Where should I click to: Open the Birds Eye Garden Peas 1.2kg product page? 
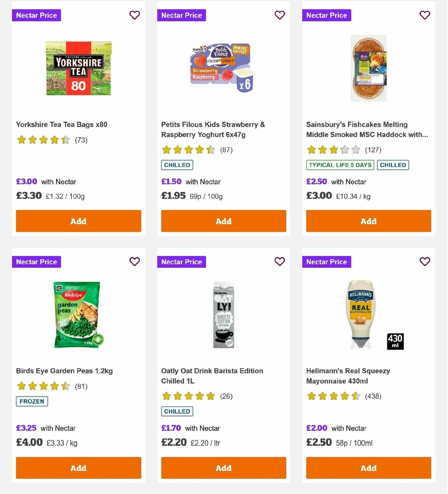(x=65, y=371)
